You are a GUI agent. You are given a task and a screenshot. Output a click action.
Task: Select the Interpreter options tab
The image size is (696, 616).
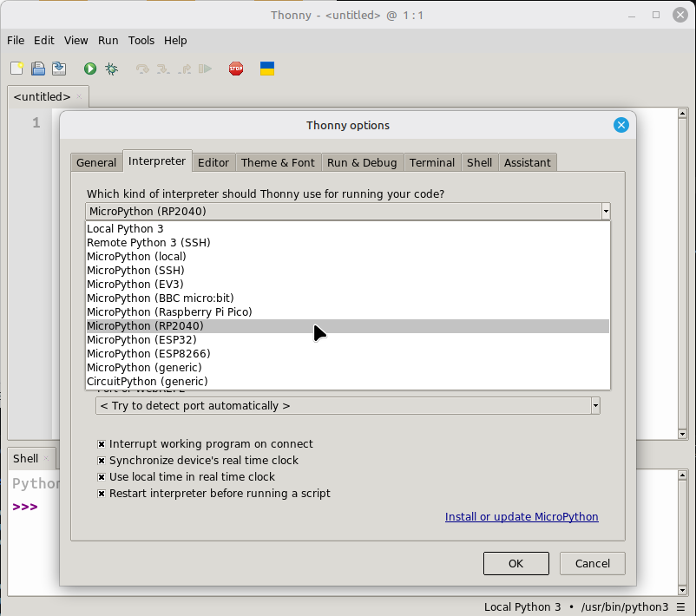157,161
